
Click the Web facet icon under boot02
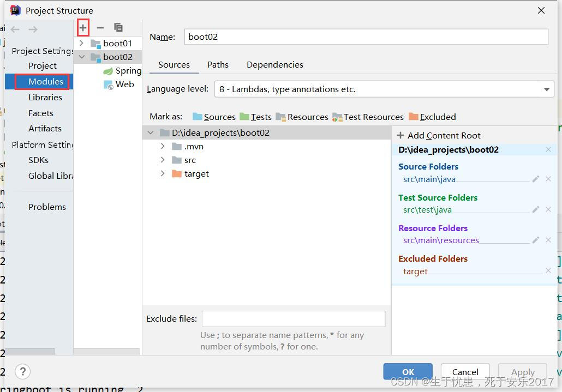108,84
